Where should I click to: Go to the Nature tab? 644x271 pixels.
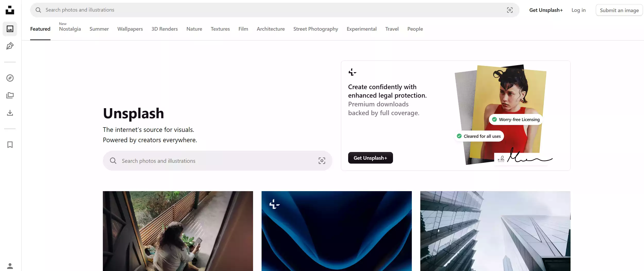tap(194, 29)
